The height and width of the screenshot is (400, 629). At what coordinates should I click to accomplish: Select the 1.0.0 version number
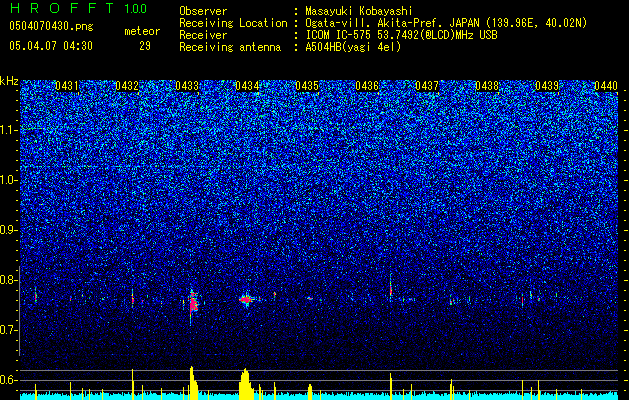click(x=135, y=8)
